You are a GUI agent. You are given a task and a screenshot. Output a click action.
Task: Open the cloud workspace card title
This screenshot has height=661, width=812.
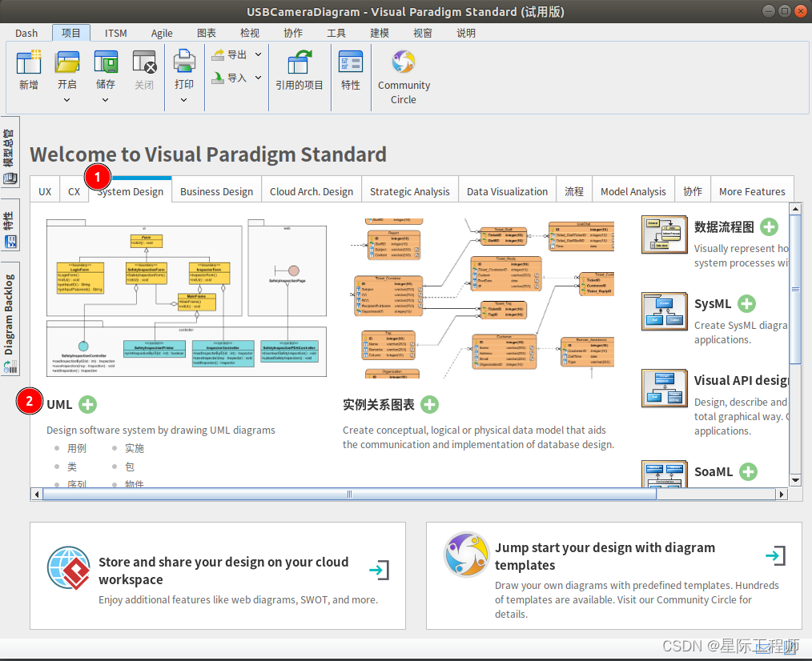click(x=223, y=571)
